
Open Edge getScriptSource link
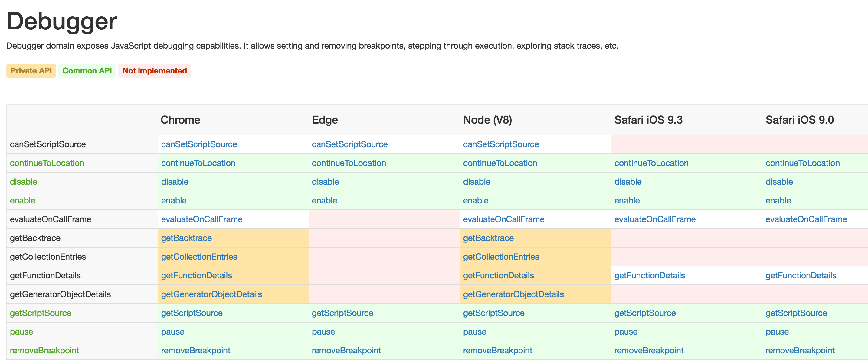tap(342, 313)
